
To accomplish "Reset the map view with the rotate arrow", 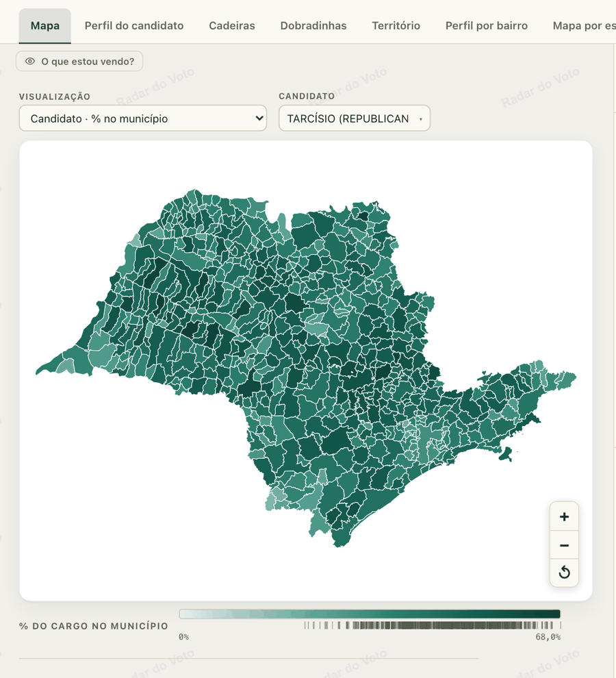I will (x=564, y=573).
